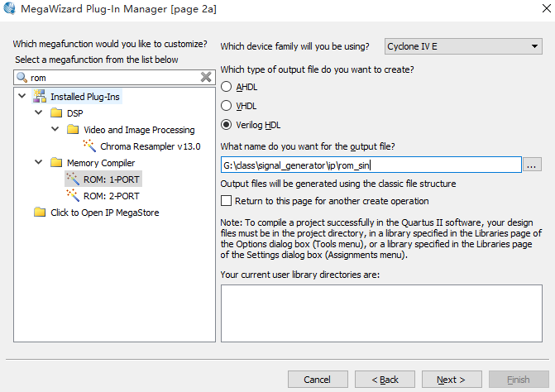Browse for the output file with the ... button
Viewport: 555px width, 392px height.
click(x=532, y=165)
